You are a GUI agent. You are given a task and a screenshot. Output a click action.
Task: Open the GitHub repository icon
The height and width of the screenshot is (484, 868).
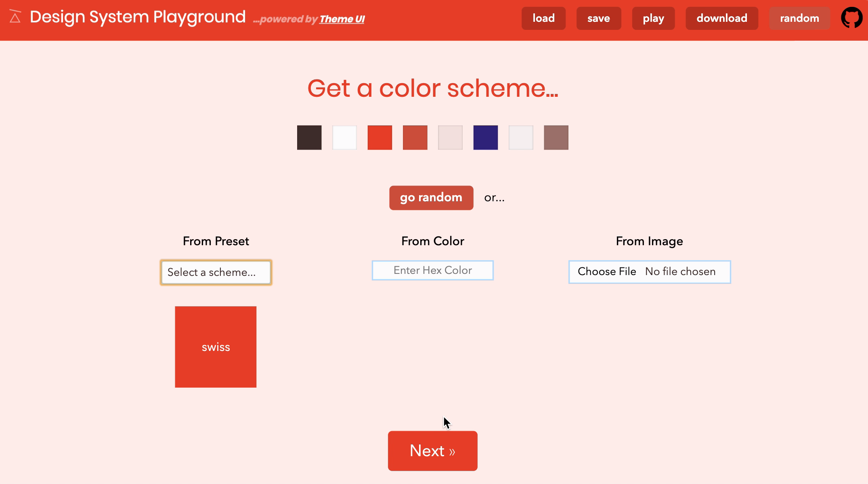852,18
